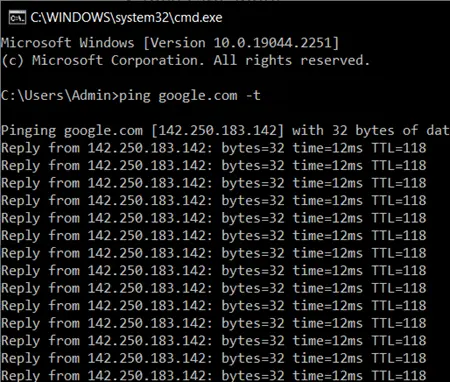Click the 'Microsoft Windows' text in the version line
450x382 pixels.
point(68,43)
